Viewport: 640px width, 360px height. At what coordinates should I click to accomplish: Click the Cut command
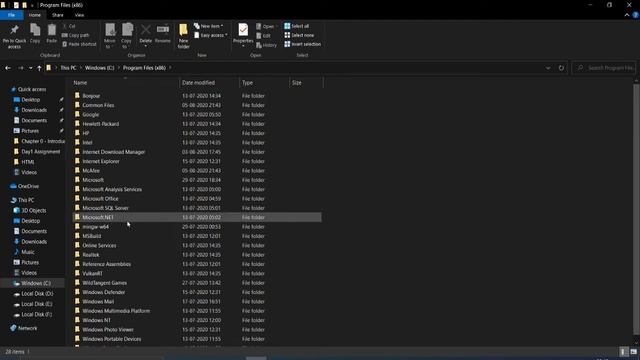point(69,26)
